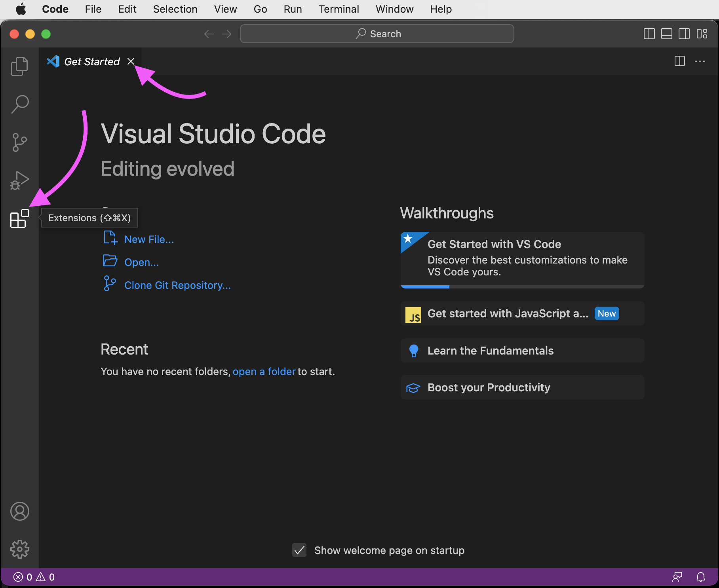Open the Search view in activity bar

[19, 104]
